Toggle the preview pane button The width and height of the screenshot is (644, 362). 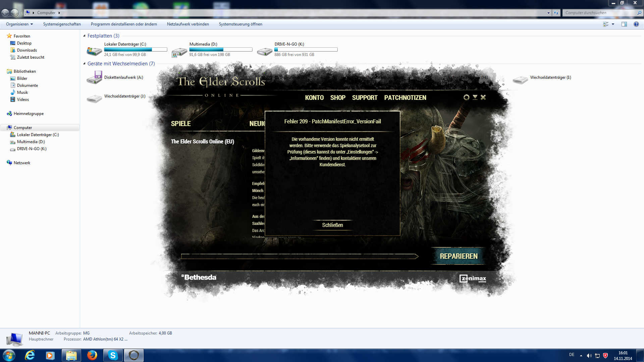[x=624, y=24]
